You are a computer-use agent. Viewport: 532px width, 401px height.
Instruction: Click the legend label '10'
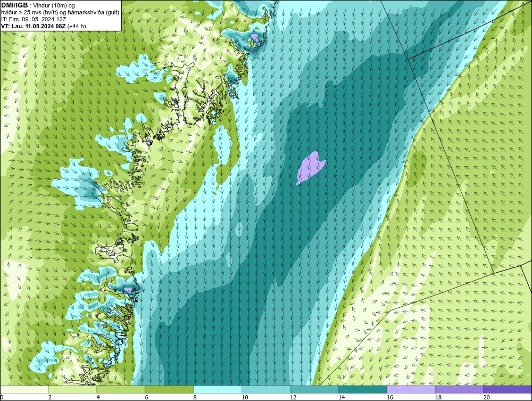(x=245, y=397)
